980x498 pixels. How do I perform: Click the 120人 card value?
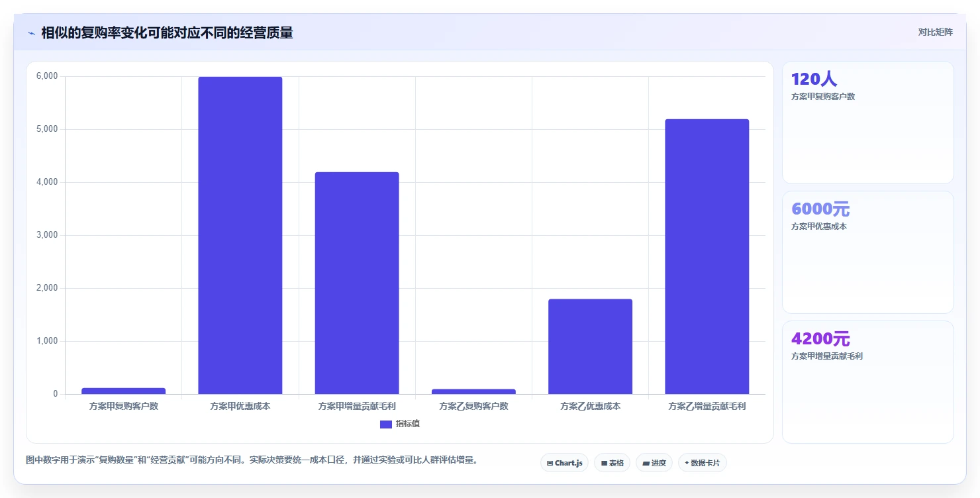pos(814,79)
